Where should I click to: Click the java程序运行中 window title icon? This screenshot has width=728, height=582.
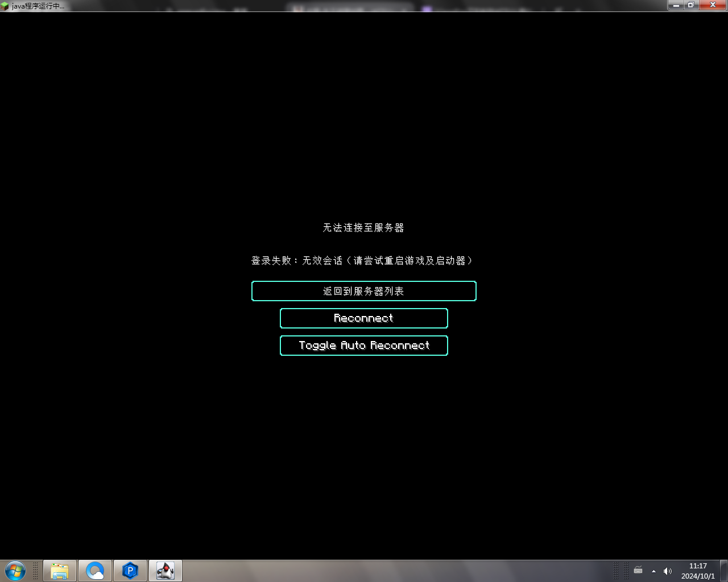pos(5,6)
